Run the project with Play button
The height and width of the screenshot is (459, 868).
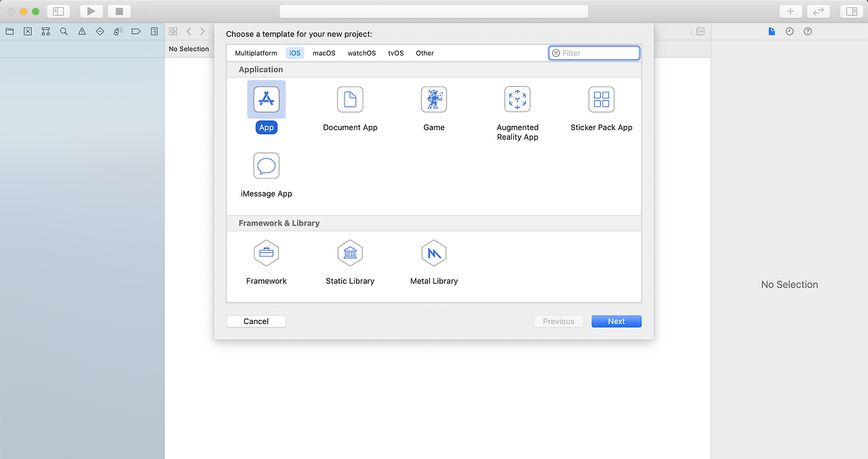coord(92,12)
